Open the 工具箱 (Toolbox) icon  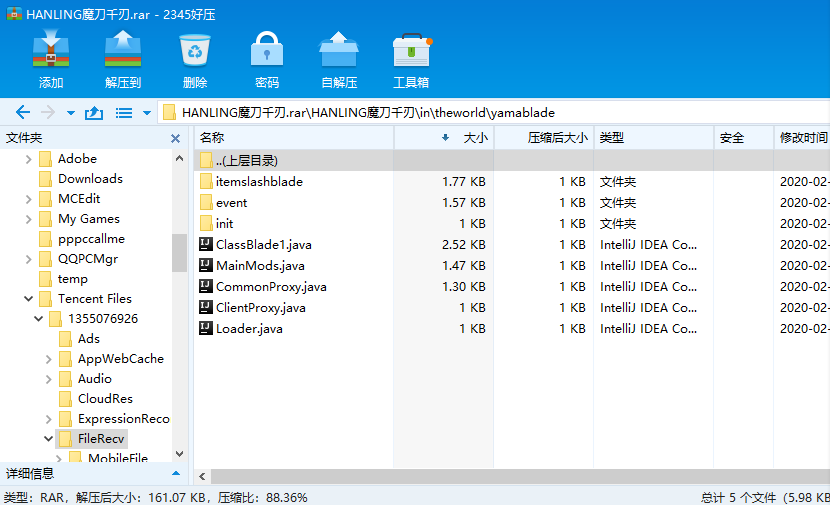point(412,49)
